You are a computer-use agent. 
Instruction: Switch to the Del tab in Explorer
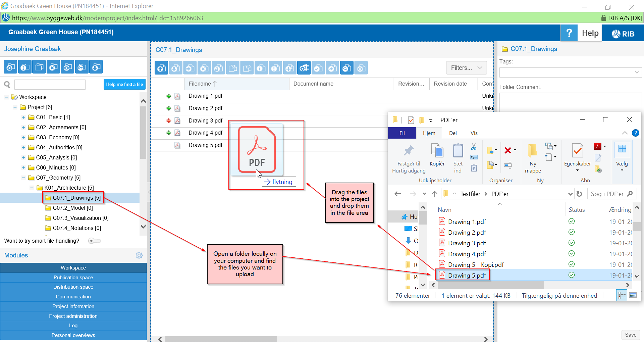453,133
